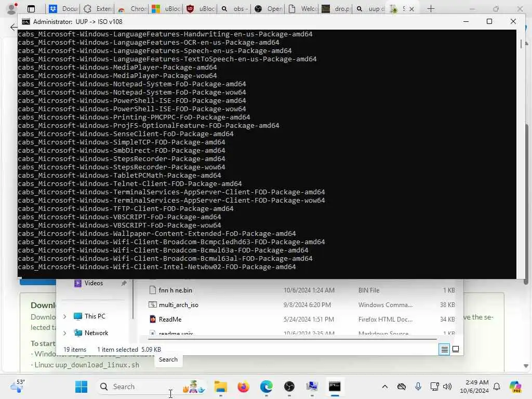Click the microphone tray icon
Image resolution: width=532 pixels, height=399 pixels.
418,387
